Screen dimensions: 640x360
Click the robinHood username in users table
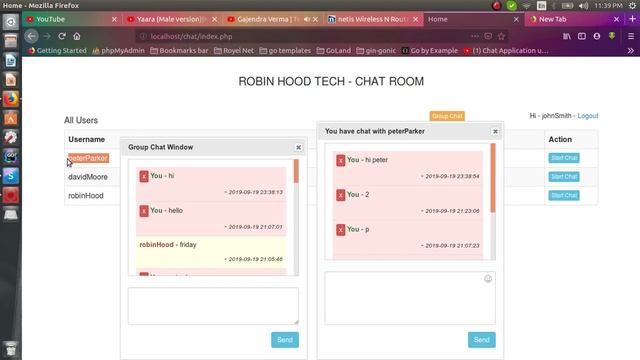pos(86,196)
